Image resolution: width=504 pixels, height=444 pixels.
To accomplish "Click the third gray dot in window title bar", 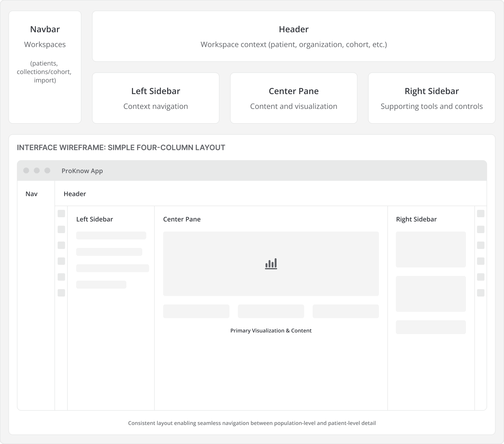I will point(47,170).
